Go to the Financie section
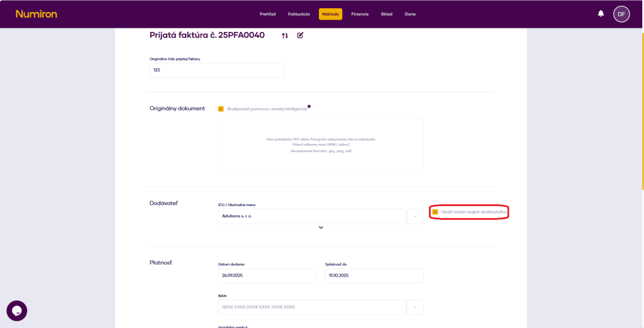Image resolution: width=644 pixels, height=328 pixels. click(x=360, y=14)
